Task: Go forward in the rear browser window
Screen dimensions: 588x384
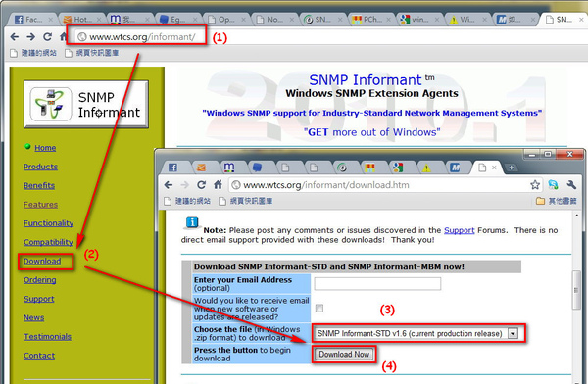Action: coord(30,37)
